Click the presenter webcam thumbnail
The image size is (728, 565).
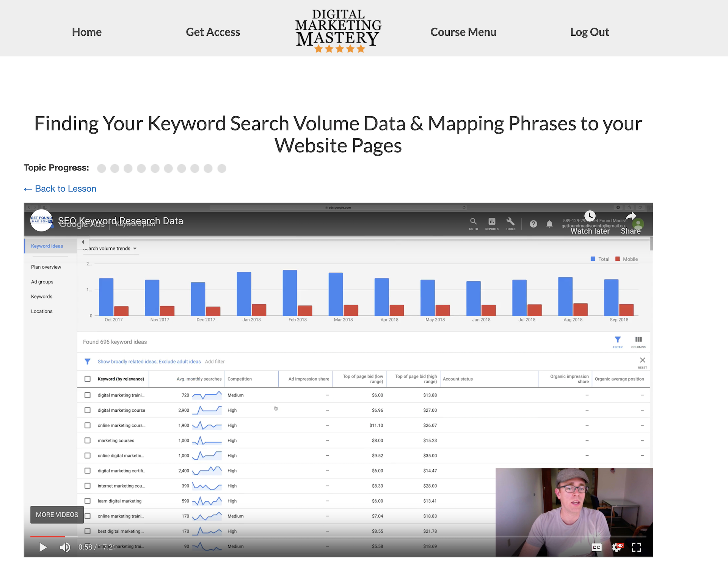click(574, 512)
